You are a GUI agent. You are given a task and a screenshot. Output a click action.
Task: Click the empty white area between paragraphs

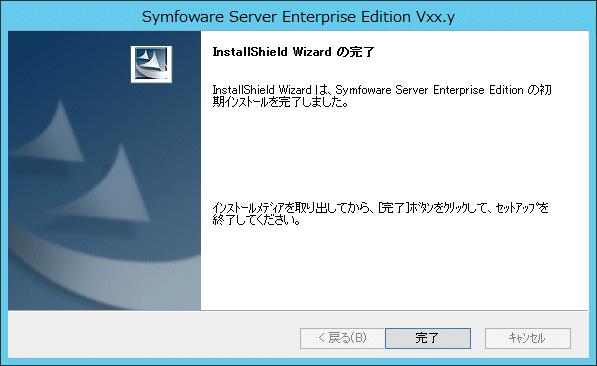(x=381, y=154)
